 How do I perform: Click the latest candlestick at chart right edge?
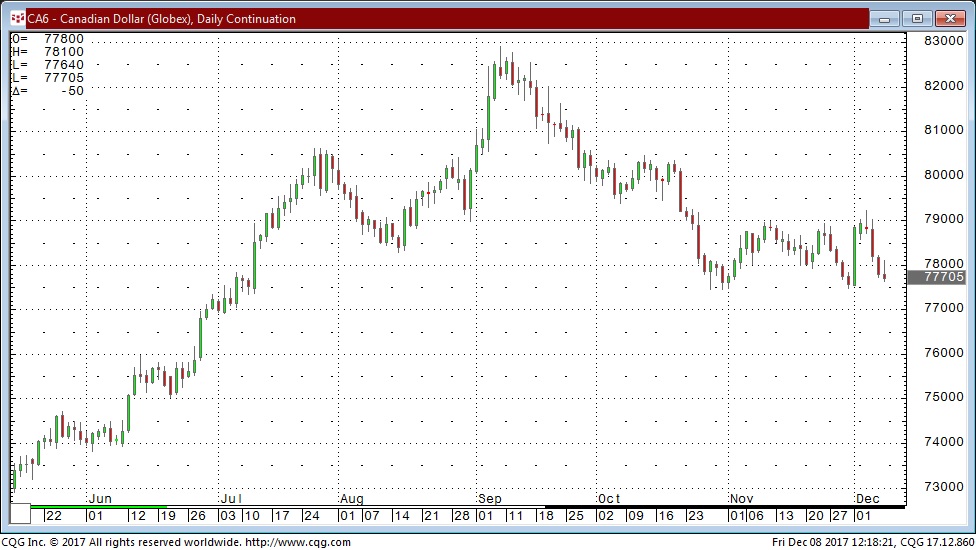click(x=884, y=272)
